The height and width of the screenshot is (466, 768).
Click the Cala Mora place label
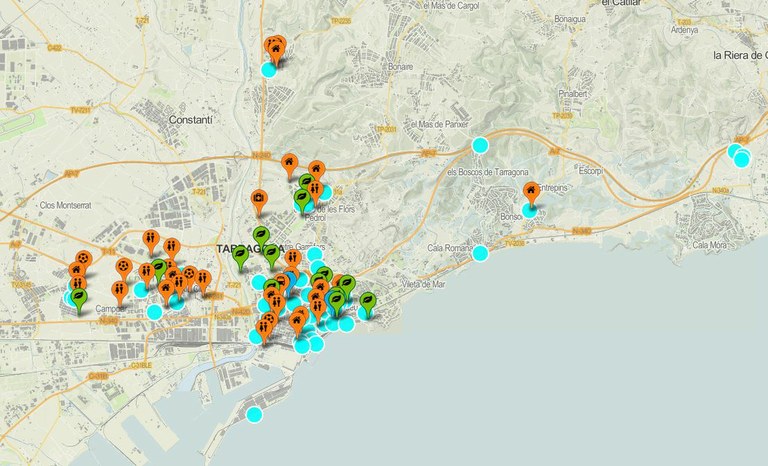(709, 244)
